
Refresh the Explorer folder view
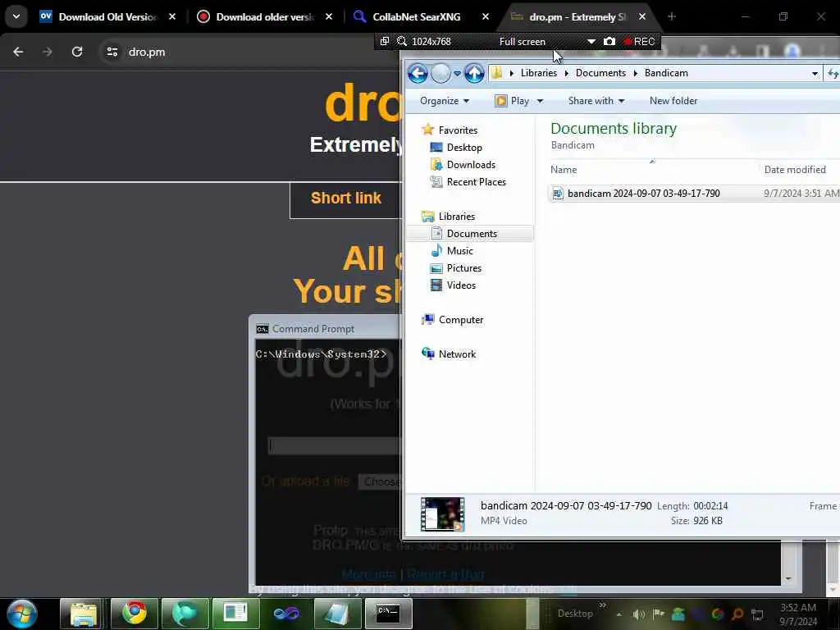(833, 73)
